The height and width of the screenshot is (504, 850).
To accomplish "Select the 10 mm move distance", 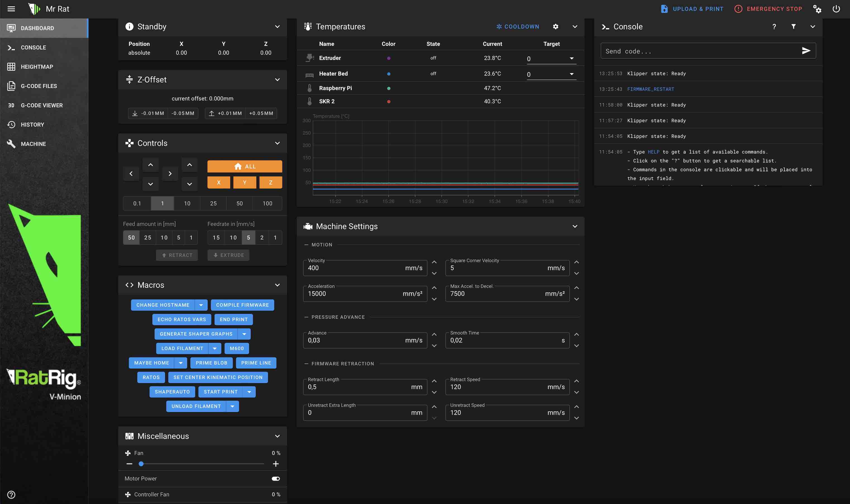I will [187, 204].
